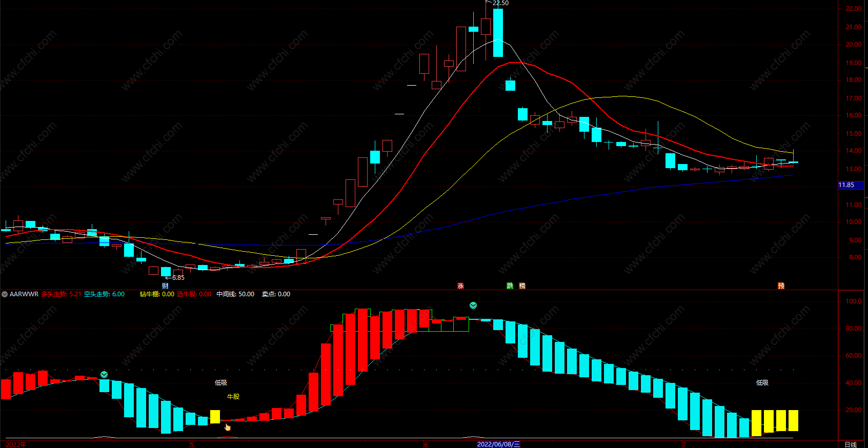Click the 多头走势: 5.21 value label
Screen dimensions: 868x448
coord(62,294)
